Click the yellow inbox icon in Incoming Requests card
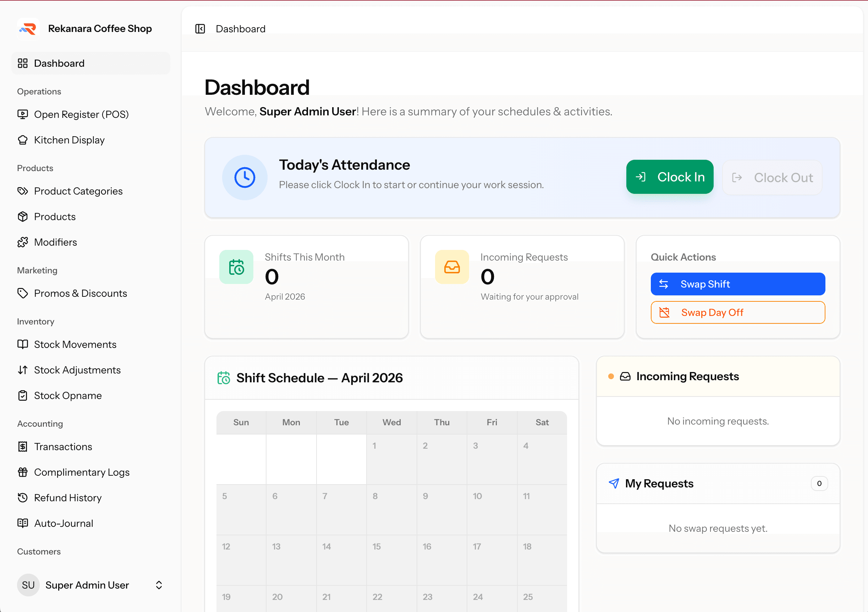 pos(452,267)
